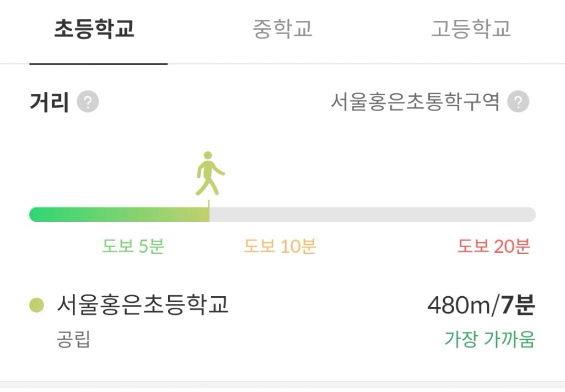Click the 거리 section heading
Image resolution: width=565 pixels, height=392 pixels.
[49, 102]
